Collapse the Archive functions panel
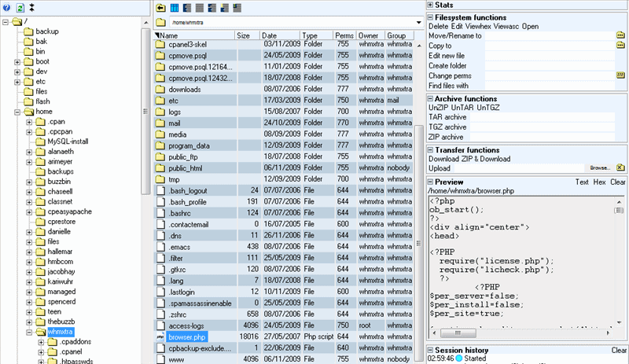This screenshot has height=364, width=629. point(430,98)
